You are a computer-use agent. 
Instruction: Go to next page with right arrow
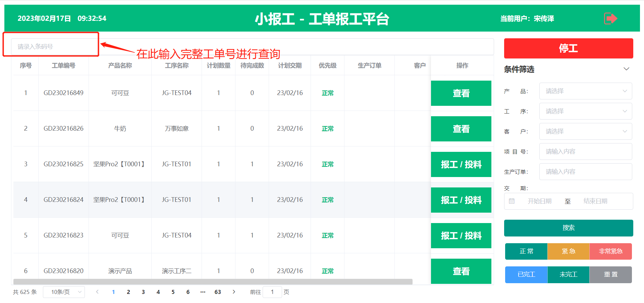click(x=234, y=292)
